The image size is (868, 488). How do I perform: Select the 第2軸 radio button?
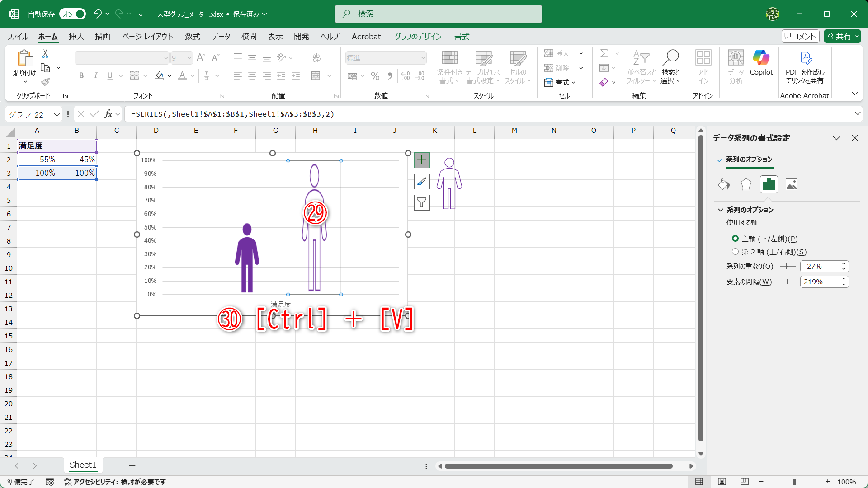click(735, 252)
